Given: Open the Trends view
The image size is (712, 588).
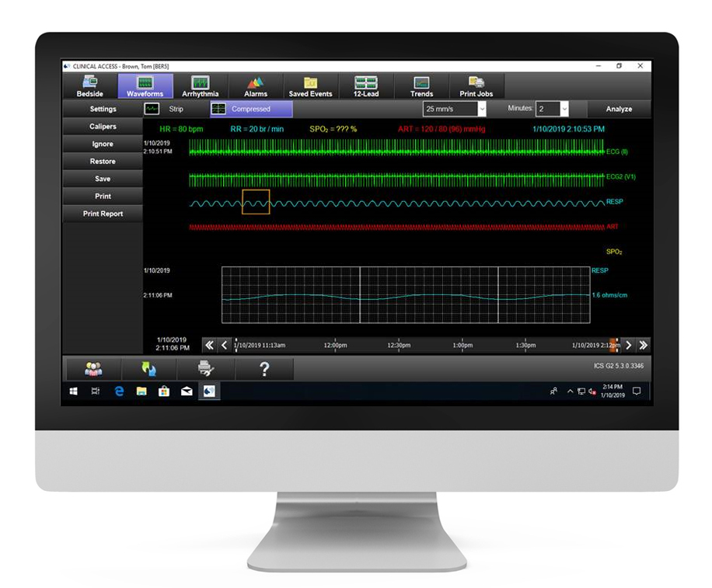Looking at the screenshot, I should coord(421,86).
